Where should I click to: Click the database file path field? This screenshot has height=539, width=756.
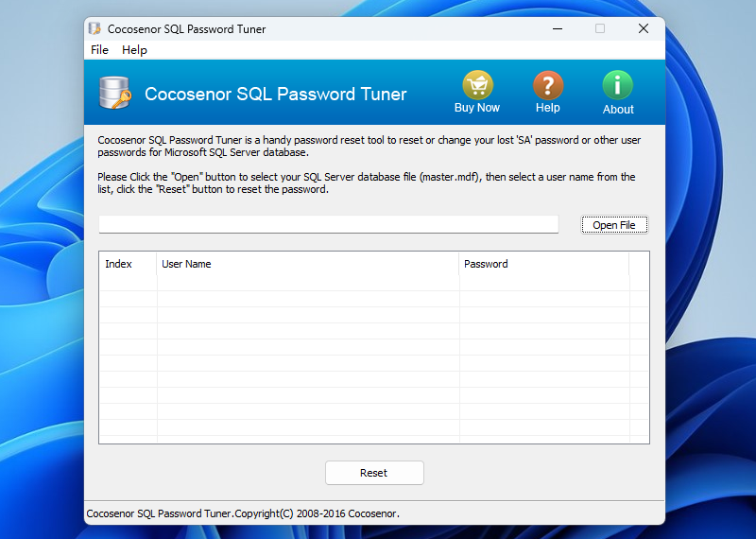pos(328,224)
